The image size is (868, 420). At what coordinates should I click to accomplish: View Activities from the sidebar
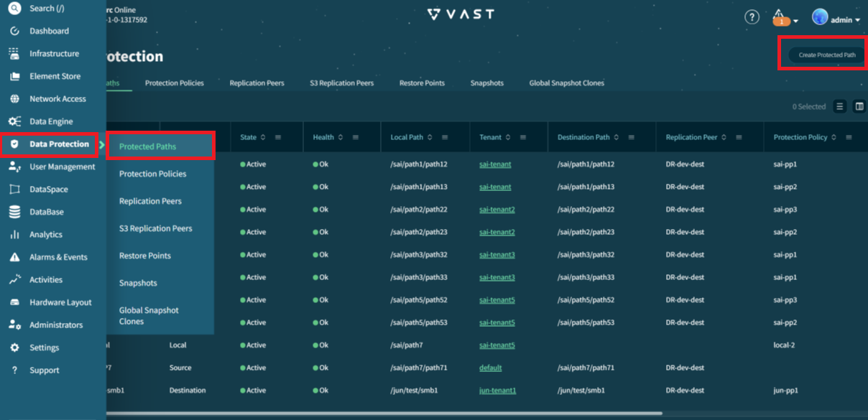[x=46, y=280]
